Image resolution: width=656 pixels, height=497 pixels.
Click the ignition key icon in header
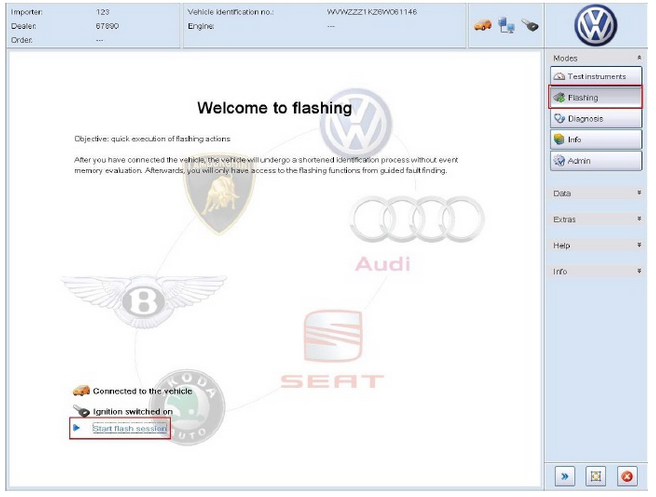click(530, 26)
